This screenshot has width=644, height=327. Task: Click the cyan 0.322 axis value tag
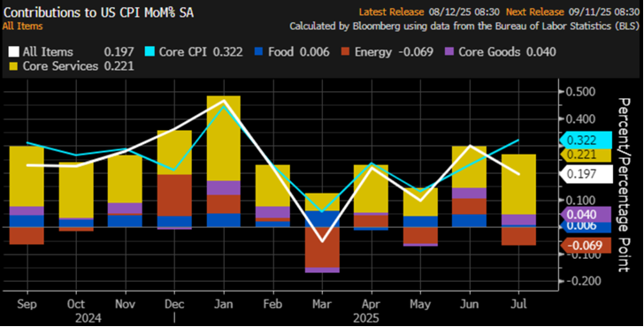point(586,141)
